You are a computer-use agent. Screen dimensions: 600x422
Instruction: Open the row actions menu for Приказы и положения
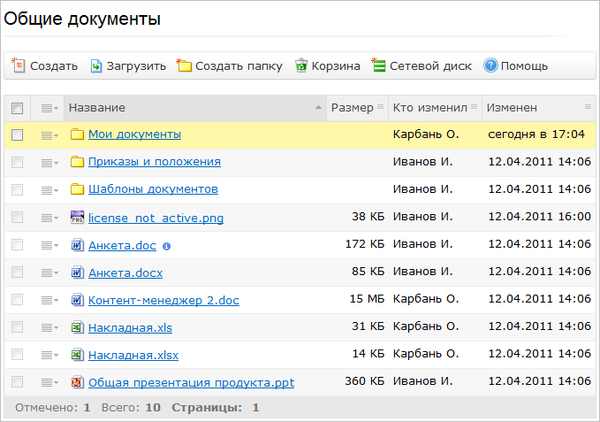tap(49, 162)
